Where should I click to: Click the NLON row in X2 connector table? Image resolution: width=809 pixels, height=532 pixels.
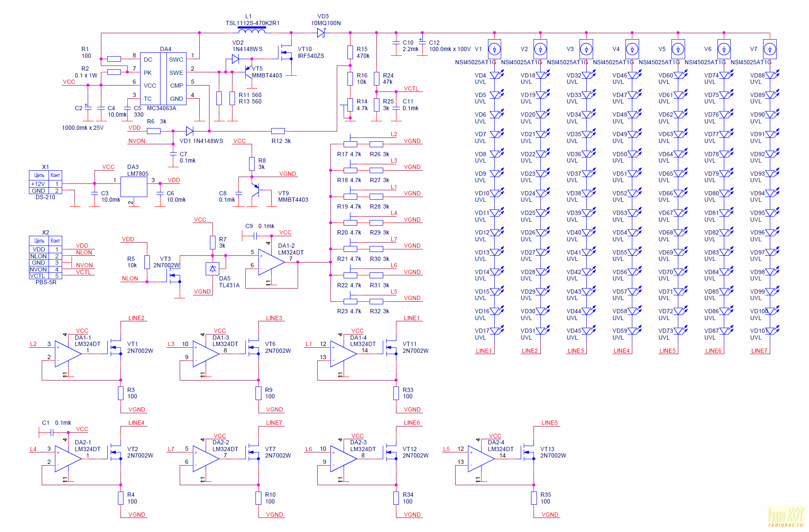46,256
